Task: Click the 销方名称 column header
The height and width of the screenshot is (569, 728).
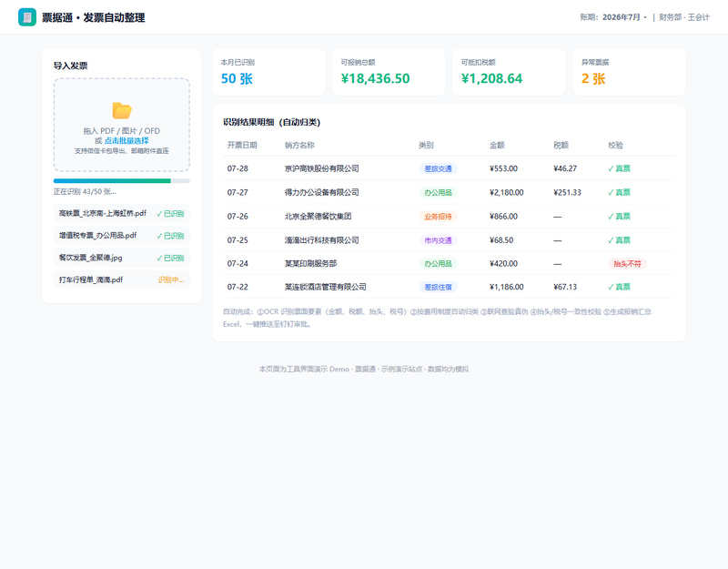Action: (x=299, y=145)
